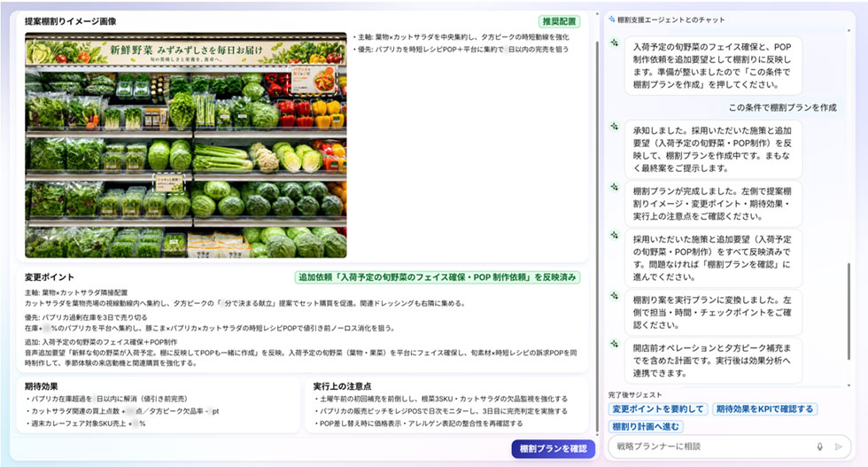
Task: Click the bullet パプリカ在庫超過を 日以内に解消
Action: point(107,399)
